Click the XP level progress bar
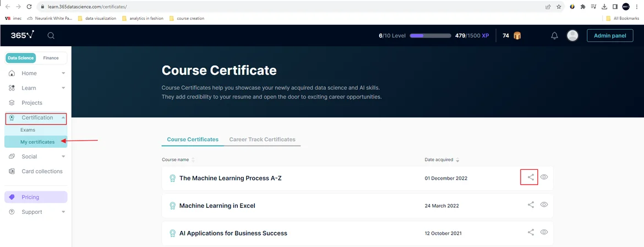This screenshot has height=247, width=644. point(431,35)
